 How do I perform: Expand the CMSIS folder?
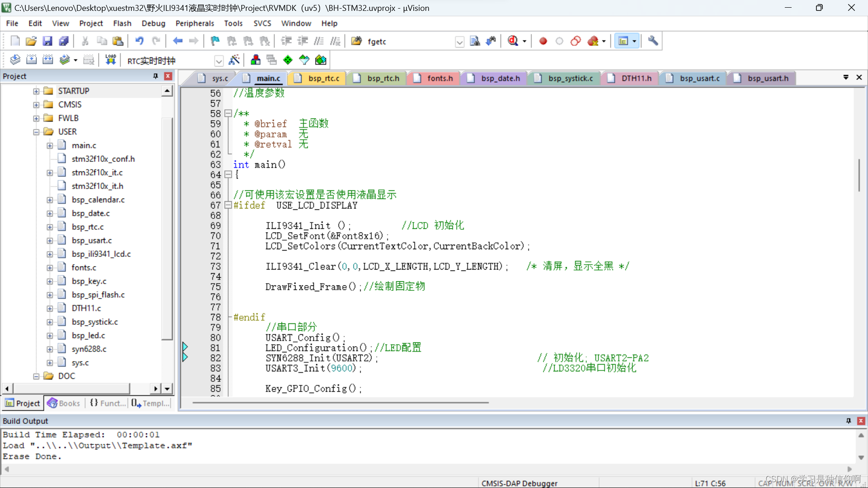click(36, 104)
